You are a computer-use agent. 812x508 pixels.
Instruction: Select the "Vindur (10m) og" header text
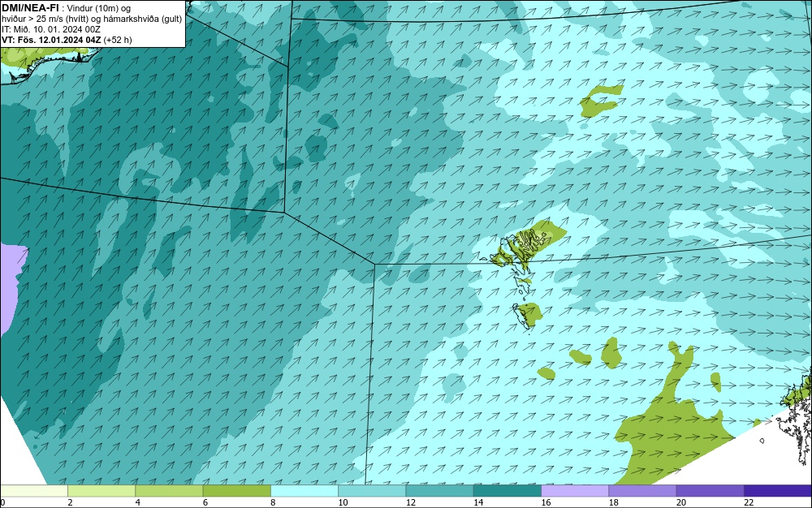99,8
